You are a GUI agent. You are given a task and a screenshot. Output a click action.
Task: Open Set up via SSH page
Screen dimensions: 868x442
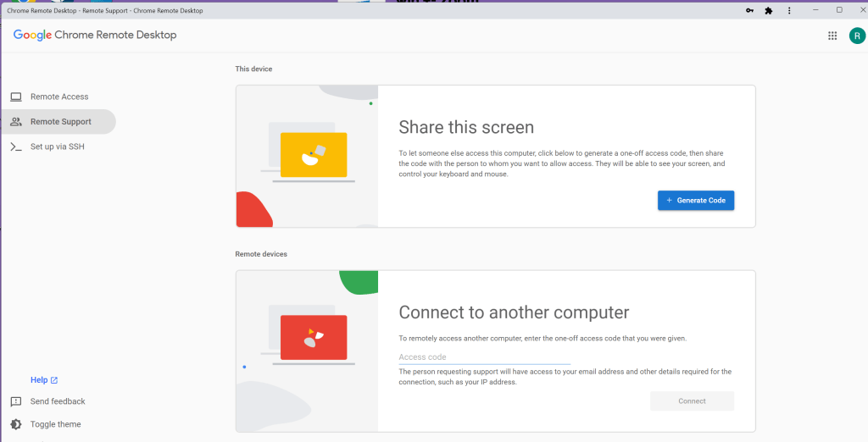(58, 146)
